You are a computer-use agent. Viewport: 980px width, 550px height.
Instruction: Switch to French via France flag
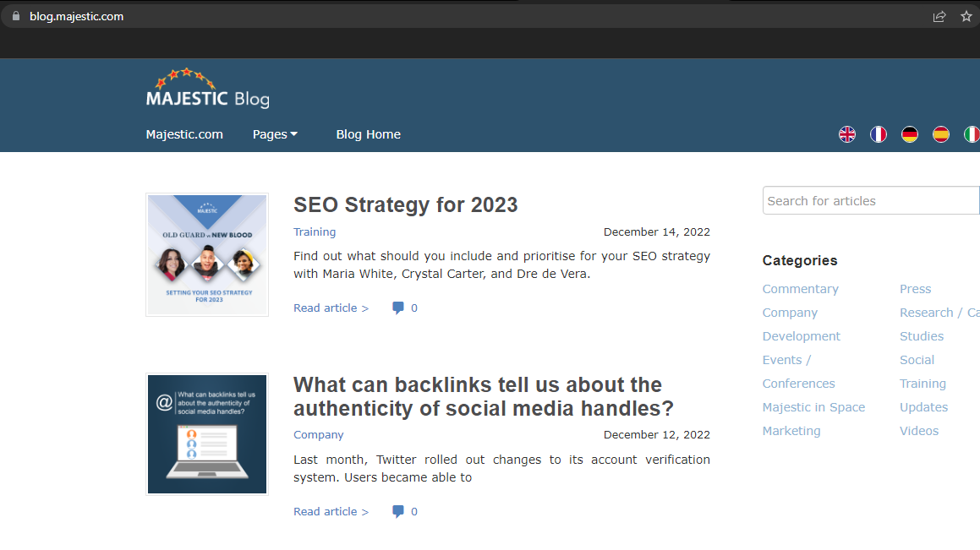[879, 134]
